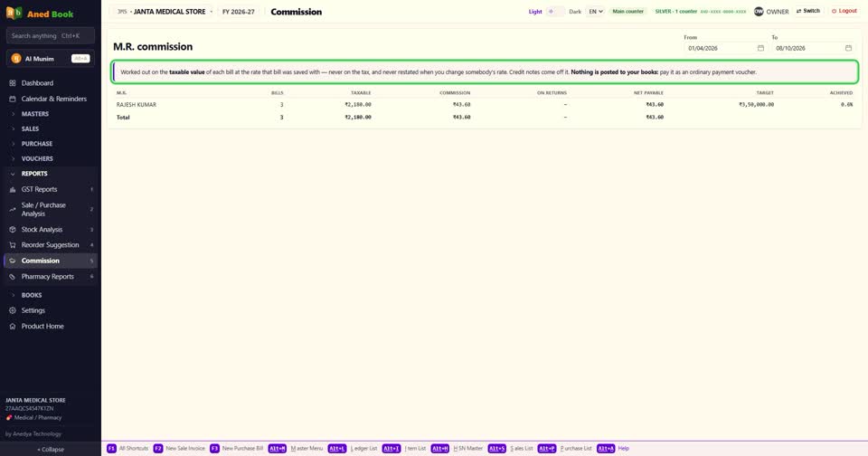Click the From date calendar icon

click(760, 48)
